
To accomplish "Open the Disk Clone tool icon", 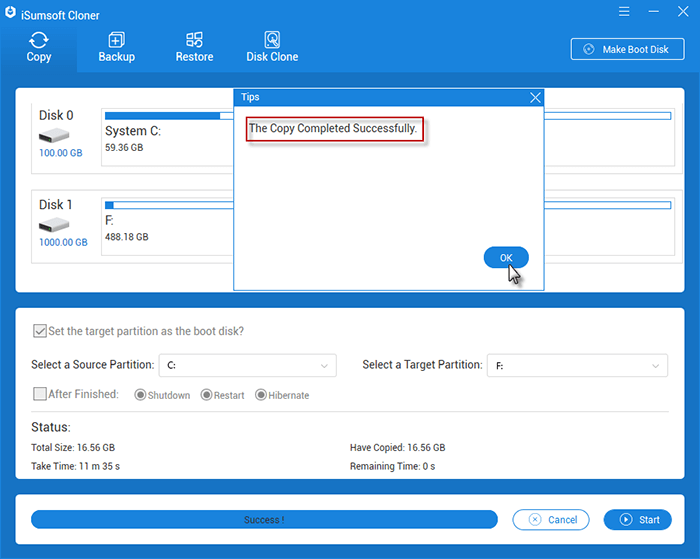I will tap(272, 41).
